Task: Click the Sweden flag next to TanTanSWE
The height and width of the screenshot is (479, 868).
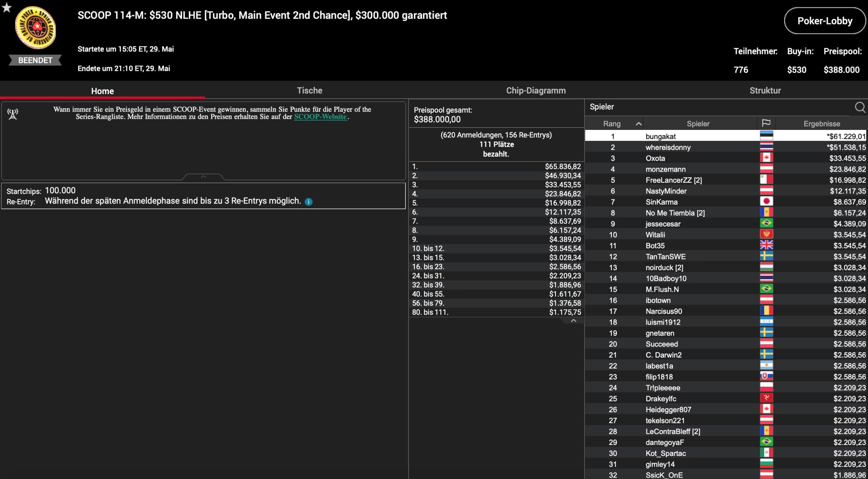Action: [x=766, y=256]
